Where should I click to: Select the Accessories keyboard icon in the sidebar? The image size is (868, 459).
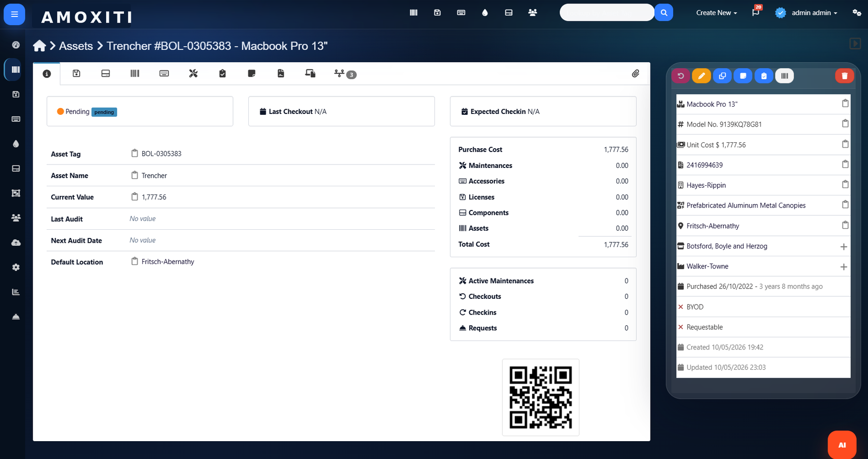pyautogui.click(x=16, y=119)
